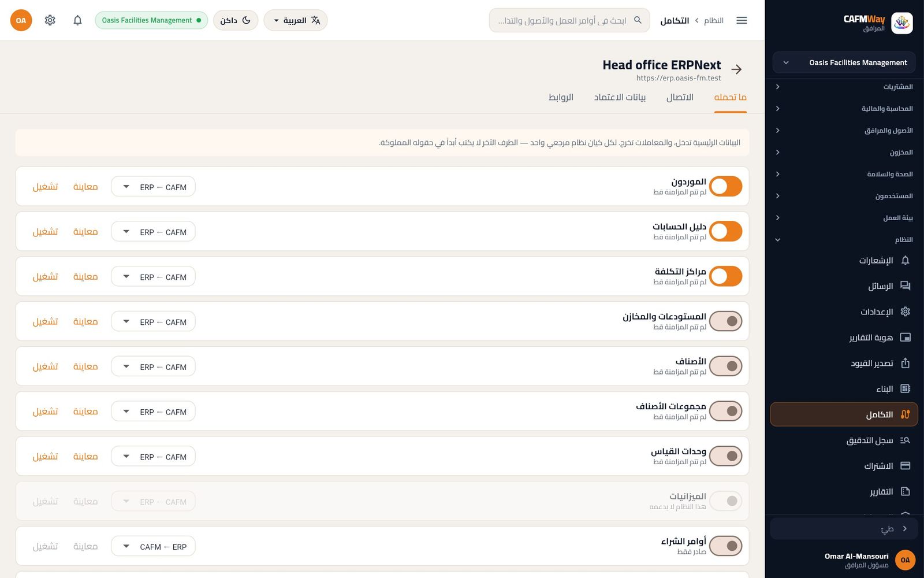924x578 pixels.
Task: Click the dark mode moon icon
Action: (247, 20)
